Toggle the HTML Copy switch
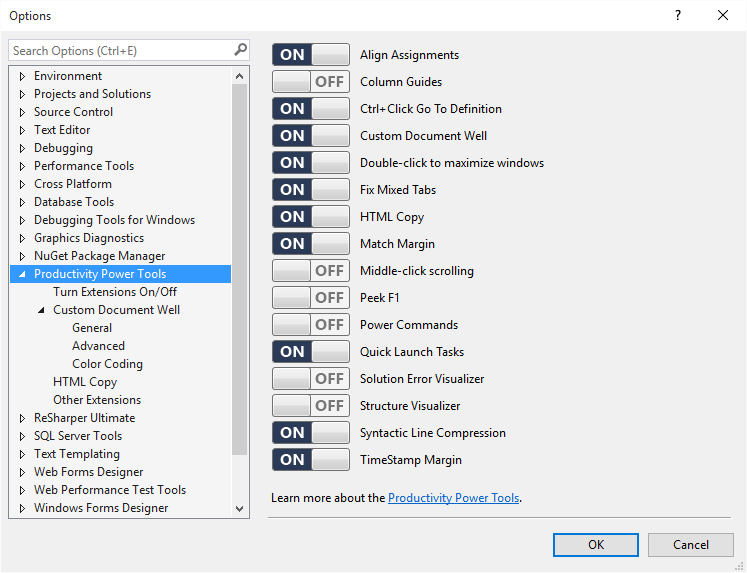The height and width of the screenshot is (573, 747). point(311,217)
